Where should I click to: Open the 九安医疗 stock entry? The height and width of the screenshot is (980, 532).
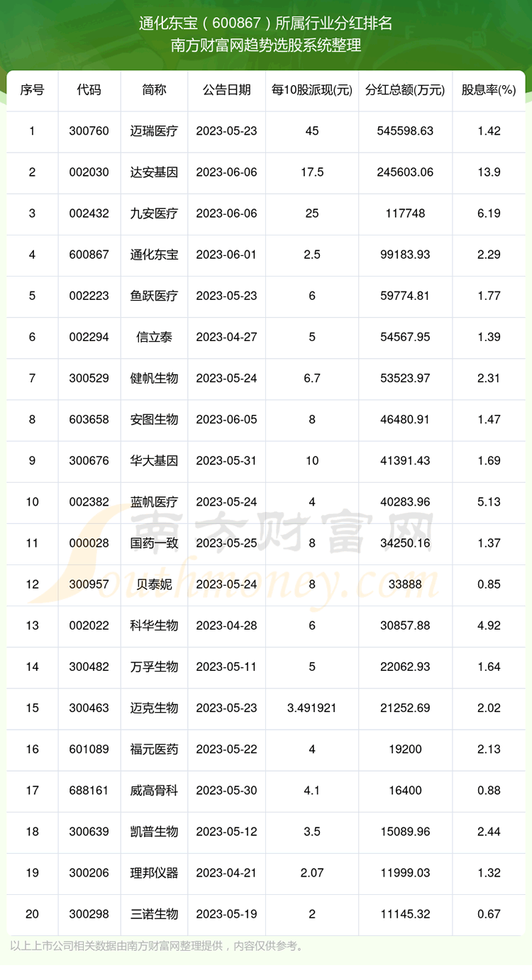pyautogui.click(x=154, y=213)
